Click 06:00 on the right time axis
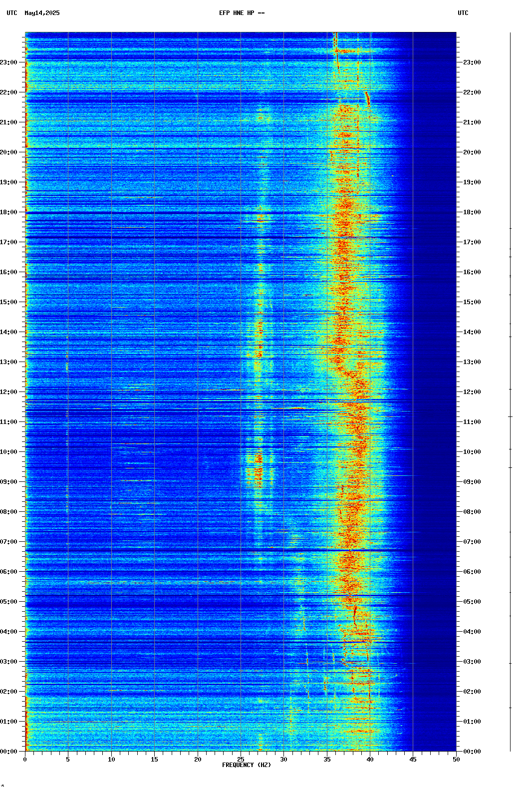532x791 pixels. point(472,572)
